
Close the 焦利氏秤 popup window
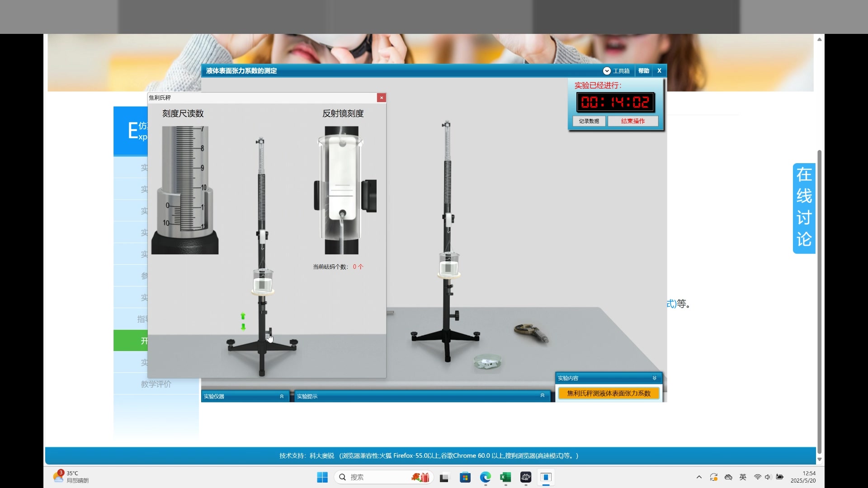coord(381,98)
